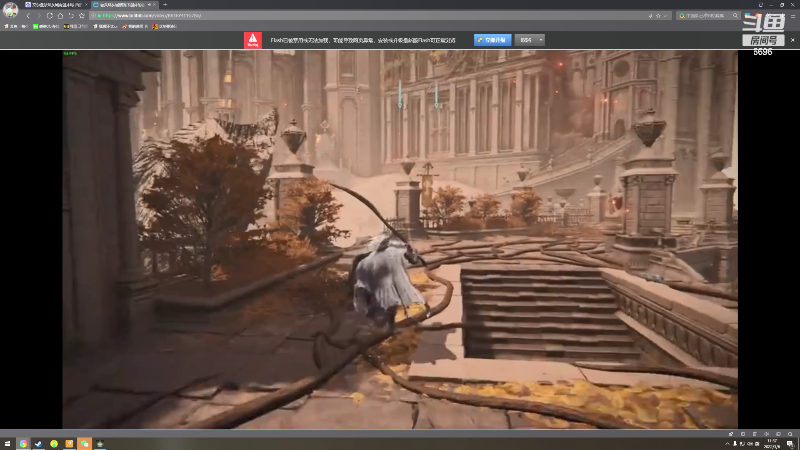Open the Windows notification center icon

[790, 444]
